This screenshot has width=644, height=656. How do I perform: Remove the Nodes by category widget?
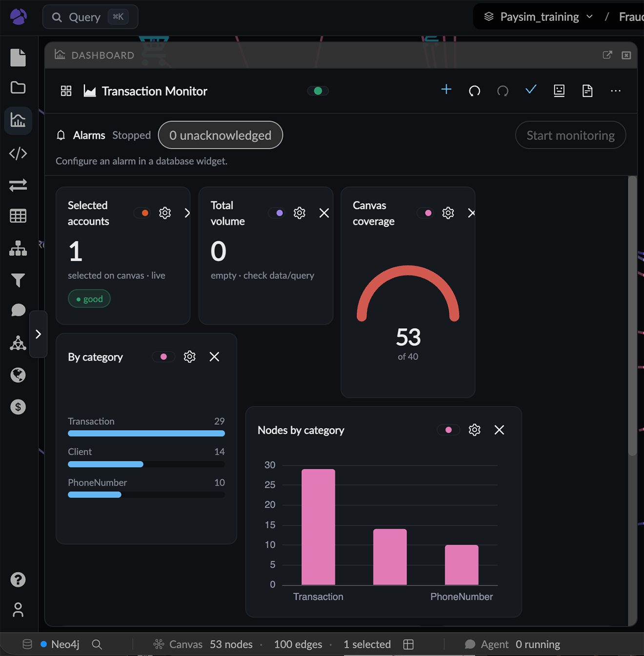[499, 430]
